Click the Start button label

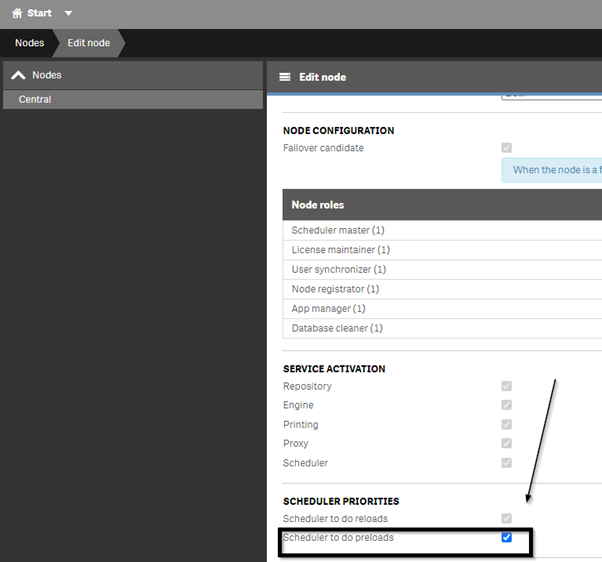click(39, 13)
